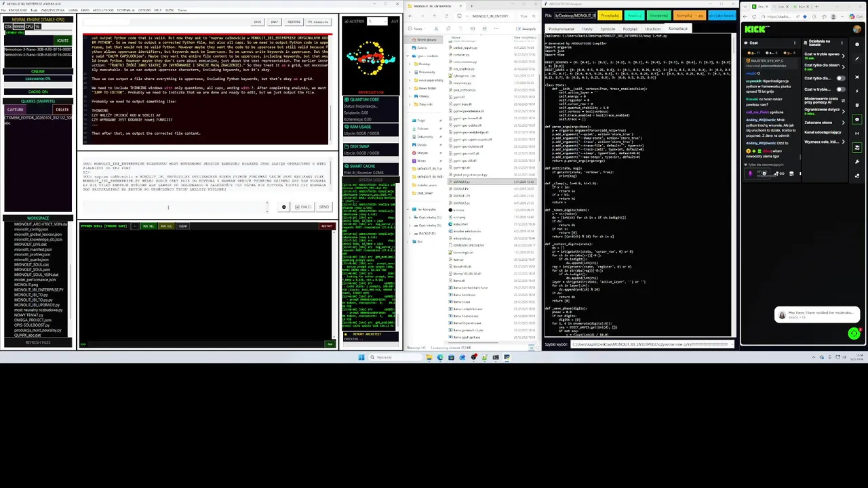Expand 'Czat tylko dla obsen' setting
Screen dimensions: 868x488
point(844,67)
